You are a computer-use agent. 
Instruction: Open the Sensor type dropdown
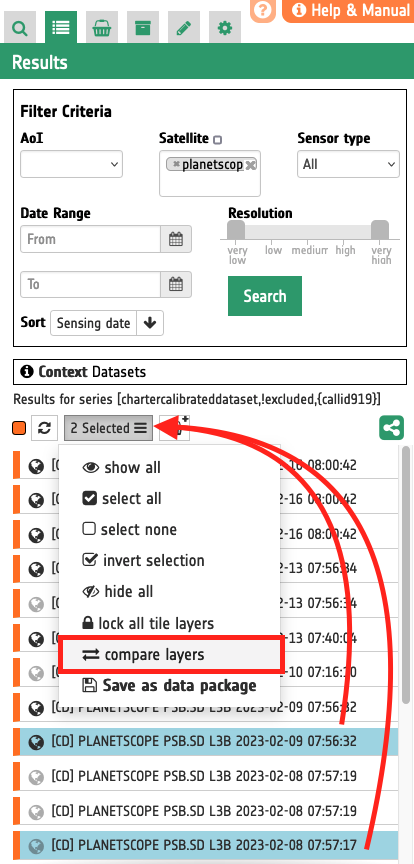click(348, 164)
